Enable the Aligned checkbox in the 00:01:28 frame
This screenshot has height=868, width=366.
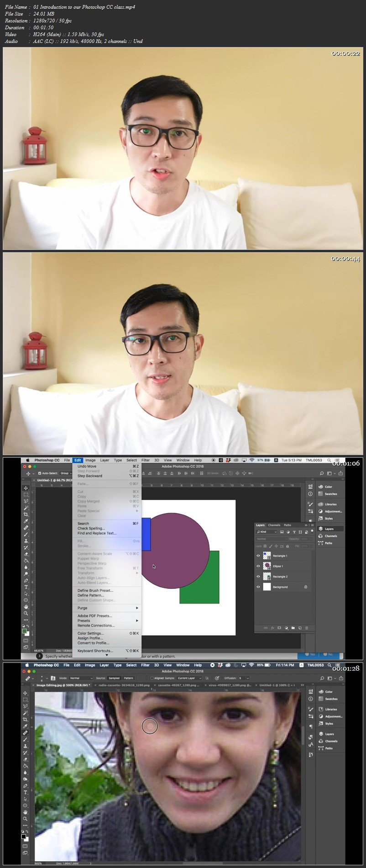pos(152,678)
